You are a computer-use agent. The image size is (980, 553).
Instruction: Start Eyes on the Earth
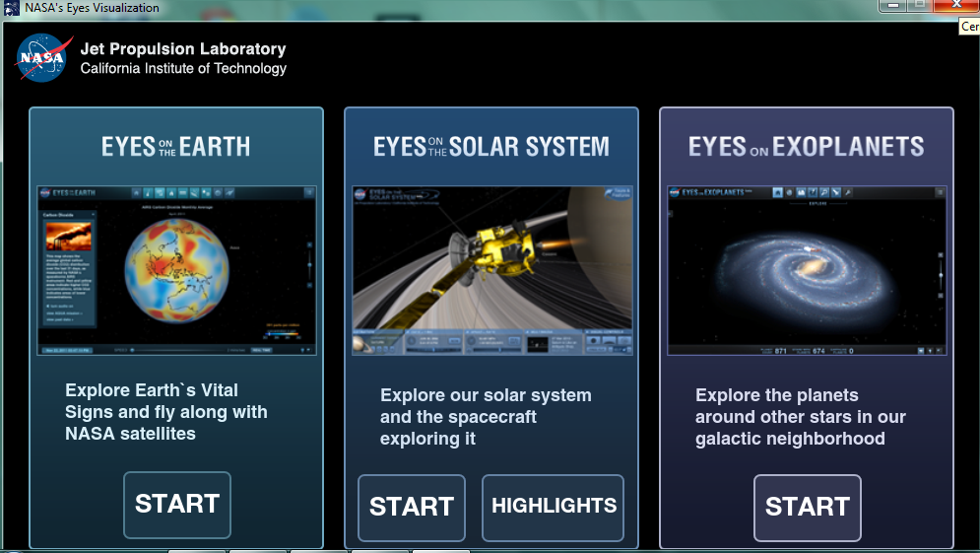(x=177, y=505)
